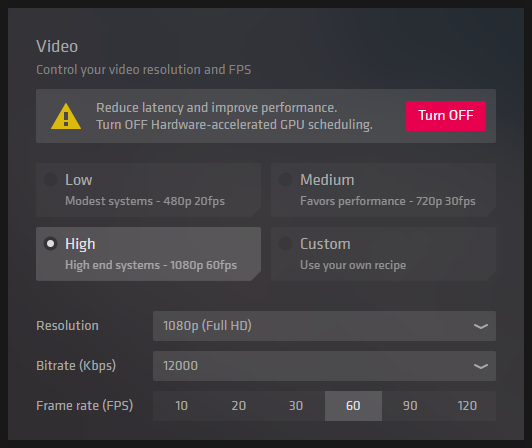Choose the 60 FPS frame rate
Screen dimensions: 532x448
[x=353, y=406]
